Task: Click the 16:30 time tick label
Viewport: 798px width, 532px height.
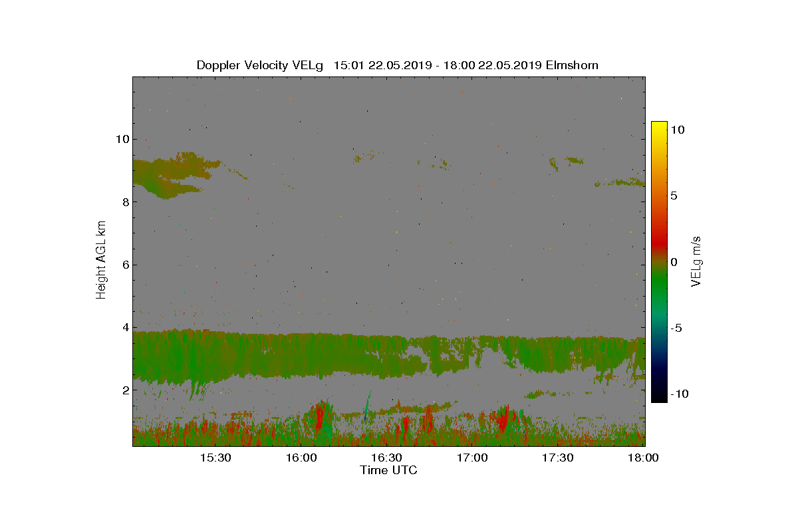Action: [x=386, y=458]
